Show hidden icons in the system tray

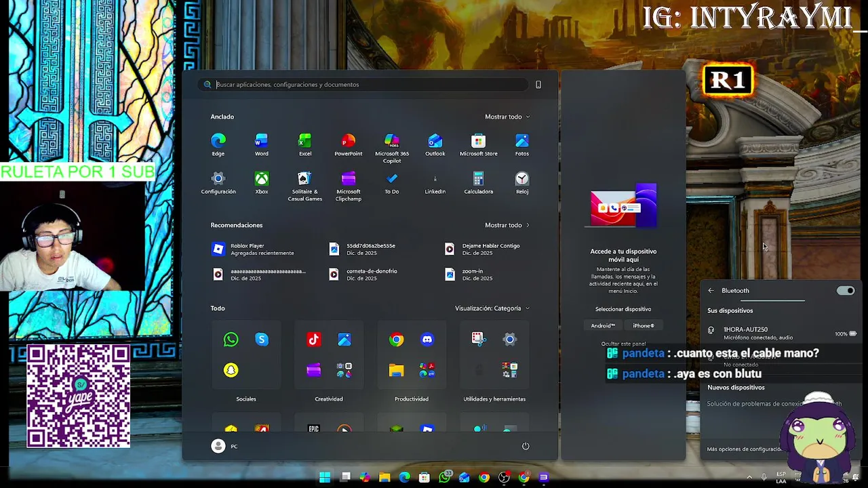coord(749,477)
